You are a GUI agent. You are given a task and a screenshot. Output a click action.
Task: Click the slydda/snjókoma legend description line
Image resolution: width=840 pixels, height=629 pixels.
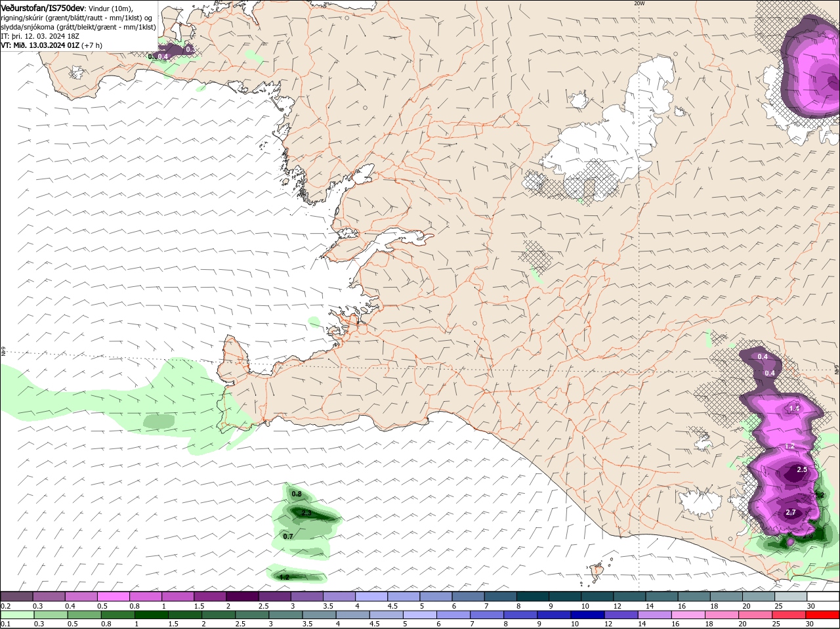click(x=78, y=27)
